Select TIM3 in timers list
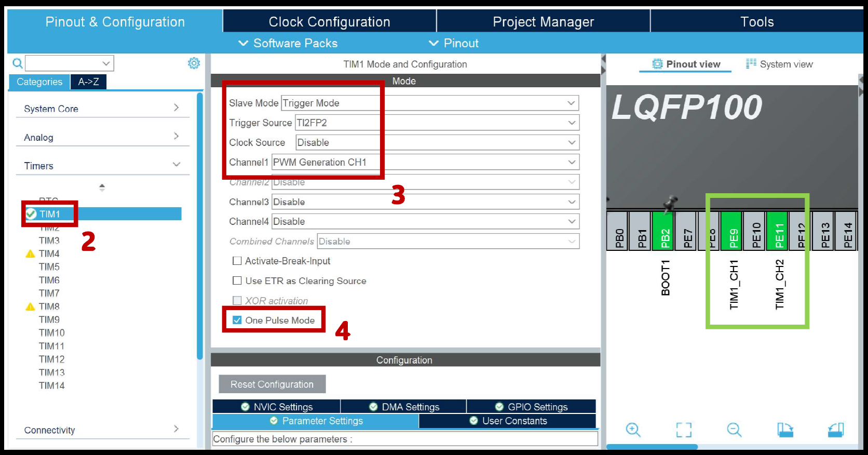868x455 pixels. click(49, 240)
